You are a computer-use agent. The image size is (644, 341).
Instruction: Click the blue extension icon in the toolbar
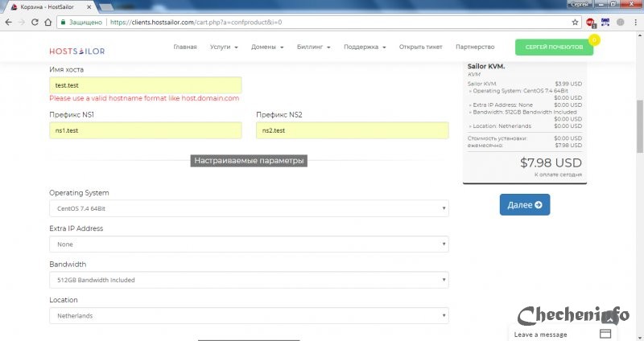[605, 23]
